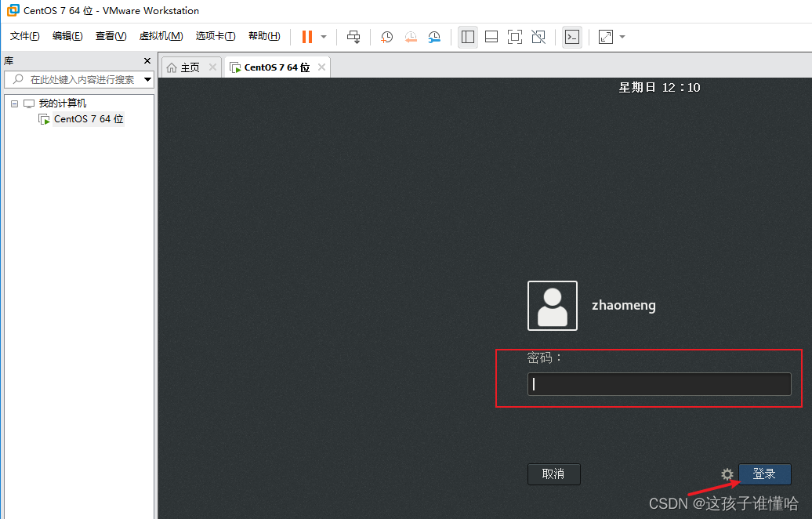The width and height of the screenshot is (812, 519).
Task: Take a snapshot of the VM
Action: 387,37
